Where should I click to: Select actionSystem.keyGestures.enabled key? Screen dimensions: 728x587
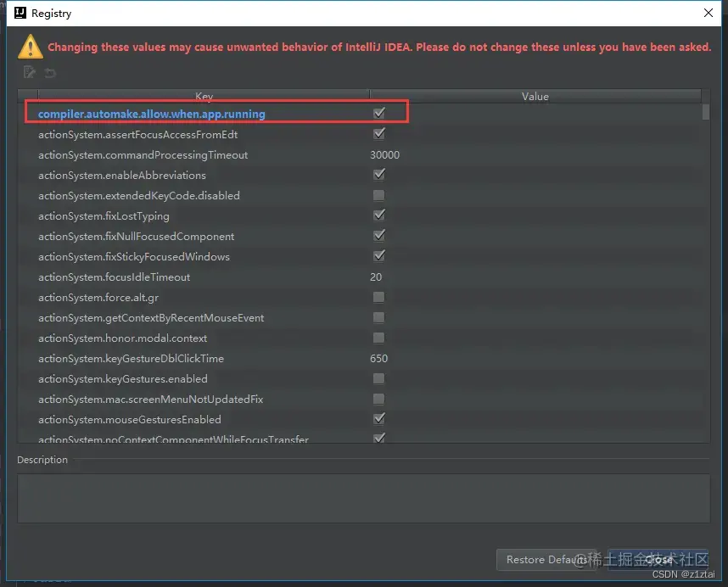pyautogui.click(x=123, y=379)
